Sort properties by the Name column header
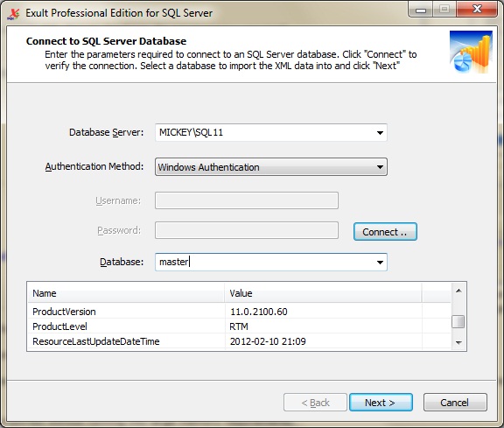The image size is (504, 428). [126, 293]
